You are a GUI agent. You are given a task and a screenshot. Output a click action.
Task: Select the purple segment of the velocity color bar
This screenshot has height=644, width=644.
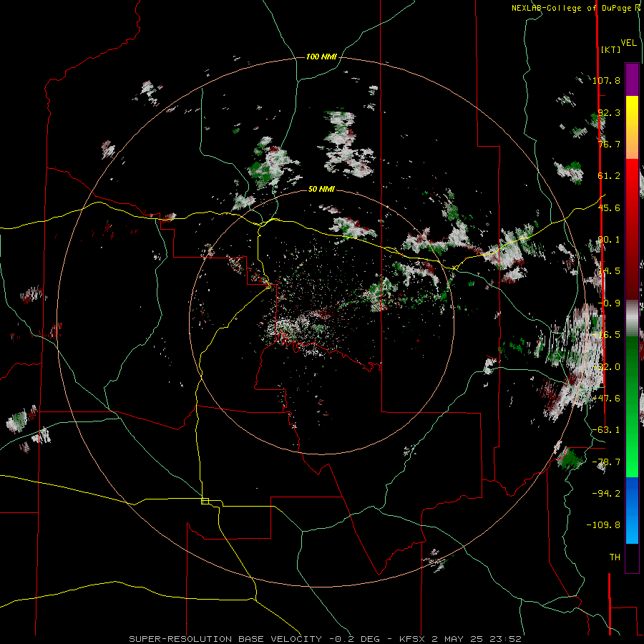pos(632,79)
